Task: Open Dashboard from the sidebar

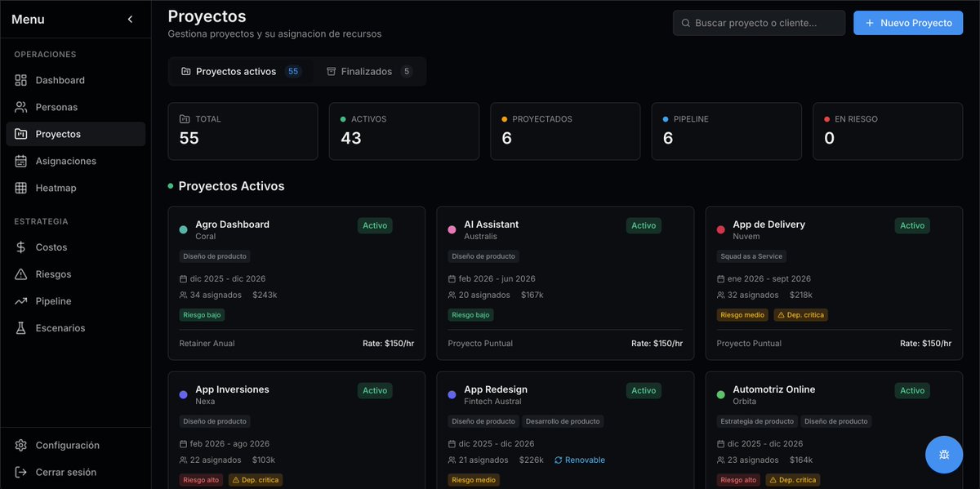Action: tap(75, 80)
